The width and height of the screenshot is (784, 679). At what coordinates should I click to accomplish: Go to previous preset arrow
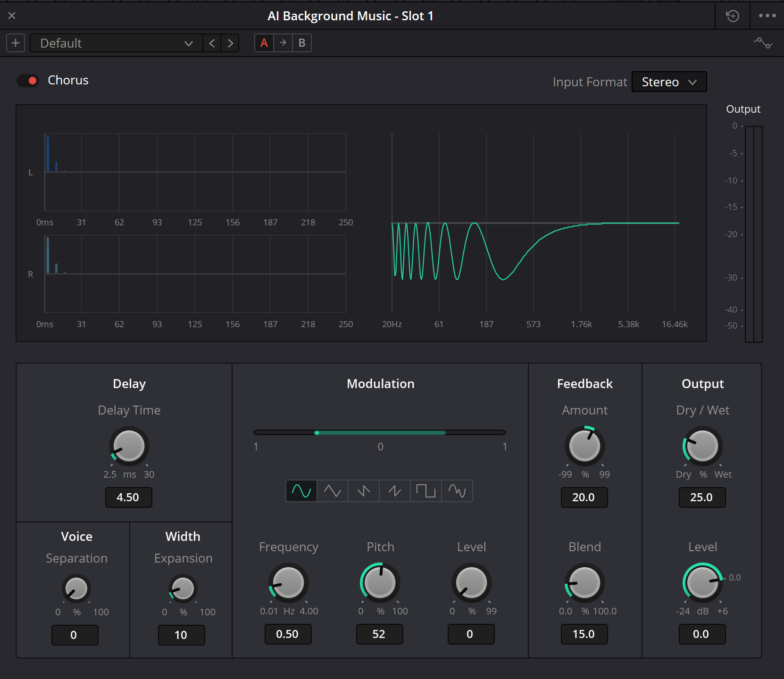[x=212, y=43]
